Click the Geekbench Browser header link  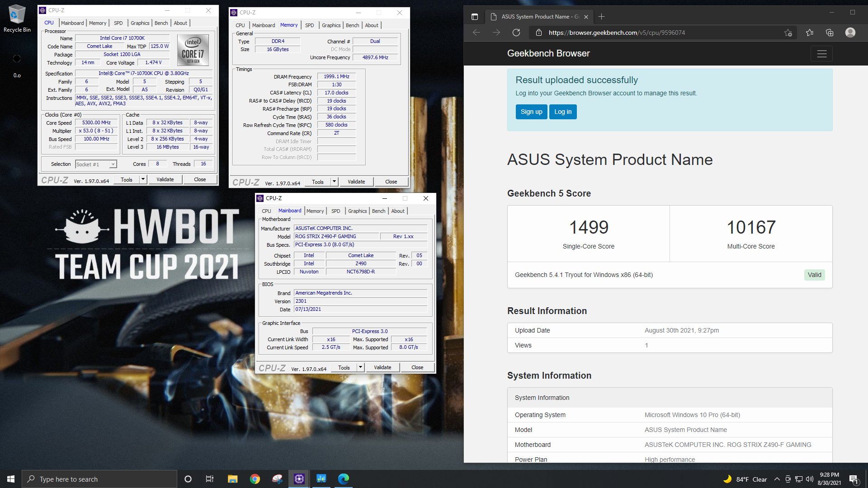[548, 53]
